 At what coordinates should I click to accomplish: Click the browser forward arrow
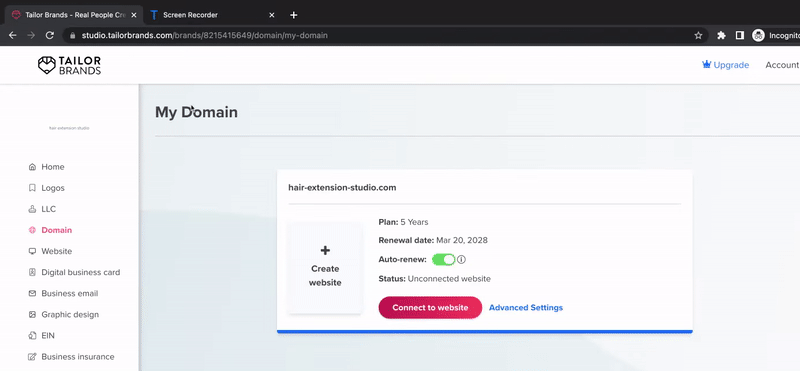pyautogui.click(x=31, y=35)
